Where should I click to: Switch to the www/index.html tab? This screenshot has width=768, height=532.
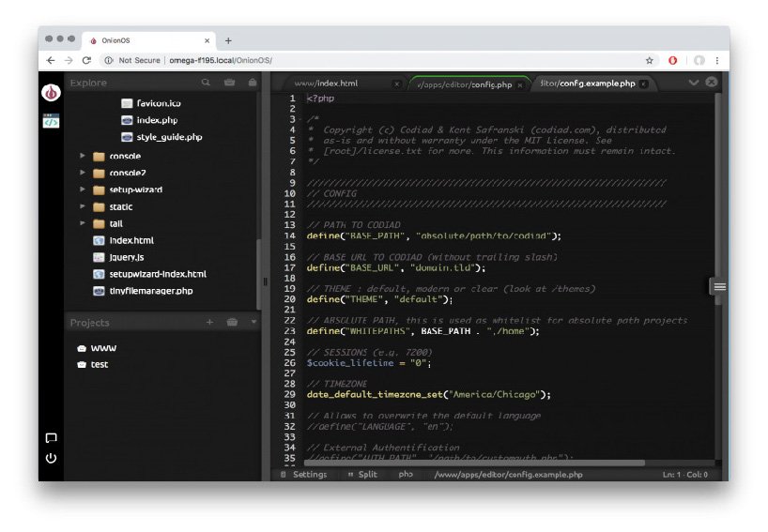[x=326, y=84]
